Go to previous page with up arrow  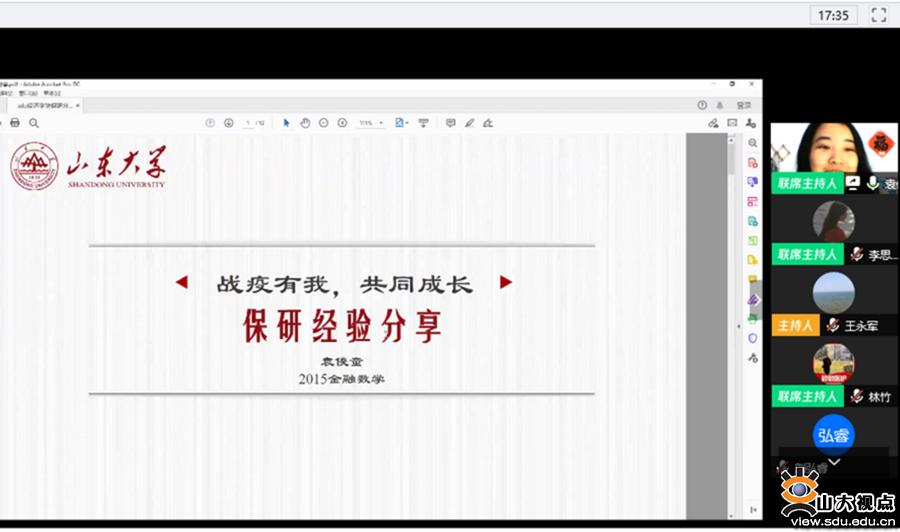(210, 123)
